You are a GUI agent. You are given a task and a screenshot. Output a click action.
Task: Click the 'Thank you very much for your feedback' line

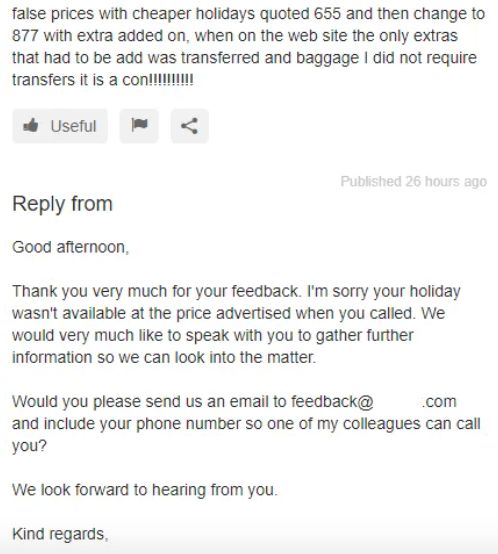tap(236, 291)
